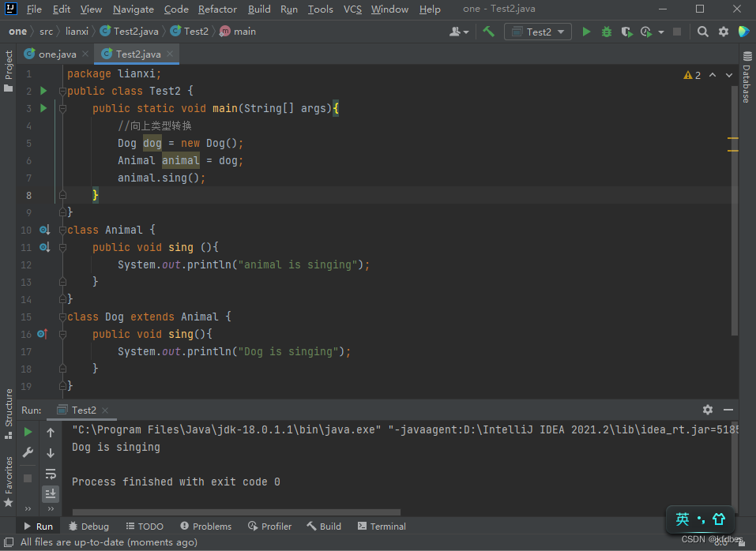Toggle the Project tool window
This screenshot has width=756, height=551.
click(x=9, y=71)
